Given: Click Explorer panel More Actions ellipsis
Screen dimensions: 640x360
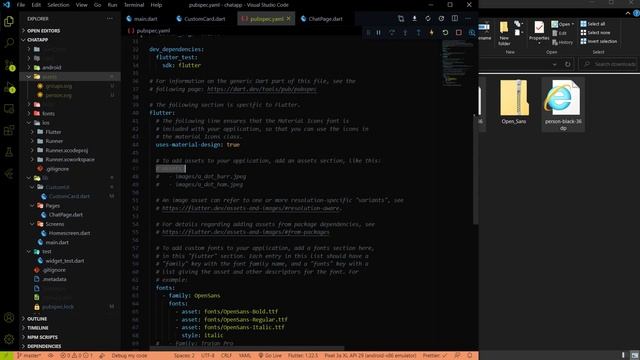Looking at the screenshot, I should coord(109,19).
